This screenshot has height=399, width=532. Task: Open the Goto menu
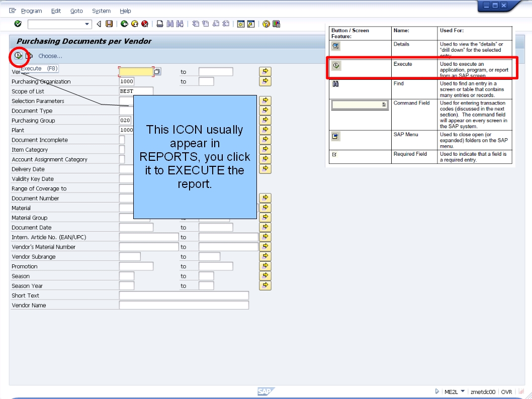click(x=76, y=11)
